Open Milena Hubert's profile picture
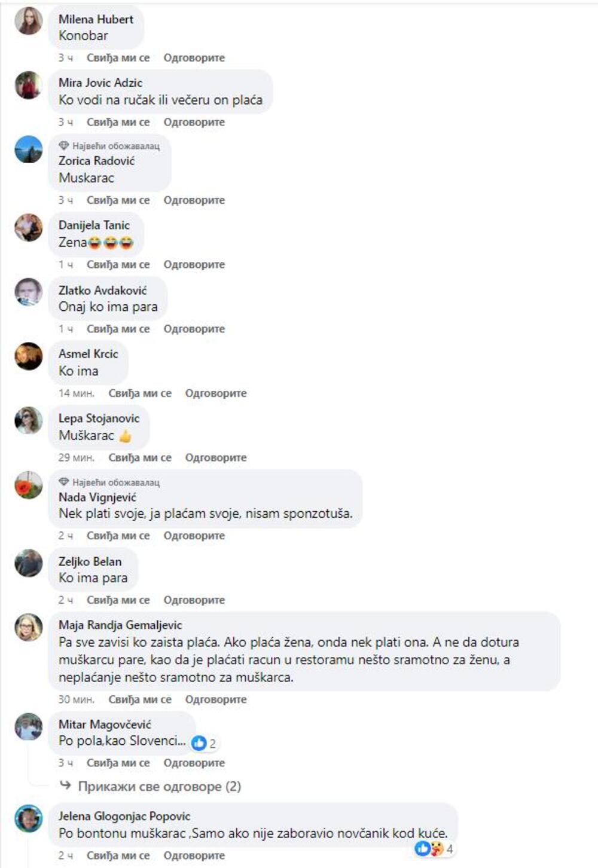Screen dimensions: 598x868 28,21
